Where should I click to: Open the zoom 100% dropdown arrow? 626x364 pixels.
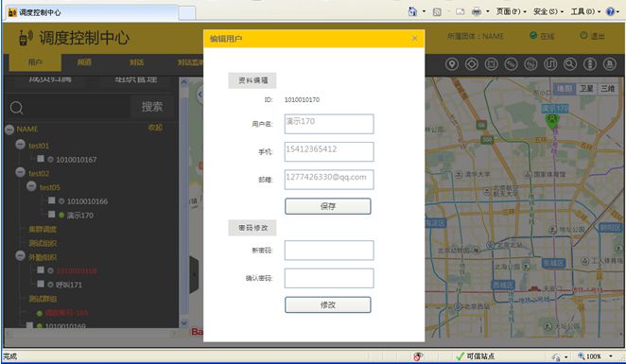pos(611,356)
